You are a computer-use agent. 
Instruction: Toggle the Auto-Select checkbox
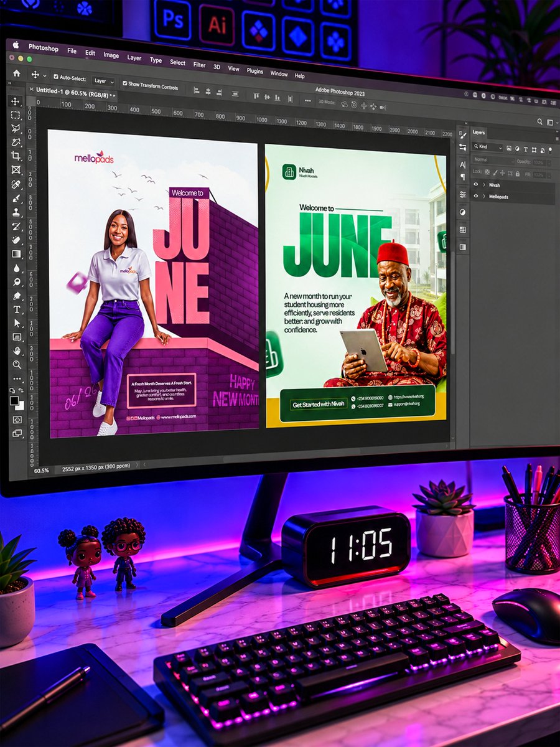pos(56,77)
